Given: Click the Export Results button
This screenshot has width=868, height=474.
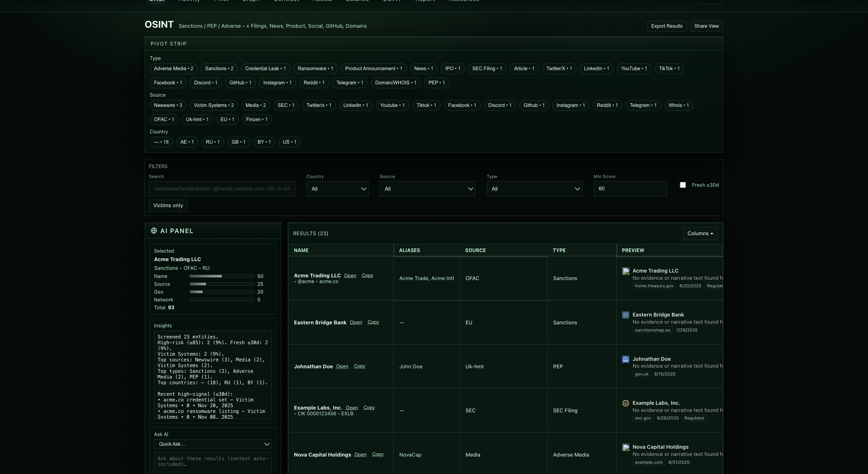Looking at the screenshot, I should (666, 26).
